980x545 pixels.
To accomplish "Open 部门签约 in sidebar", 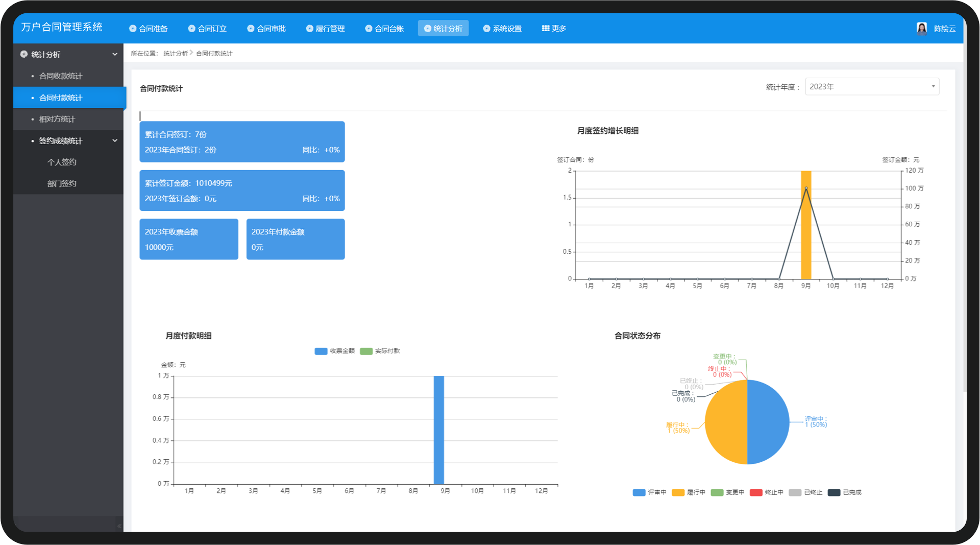I will (x=68, y=183).
